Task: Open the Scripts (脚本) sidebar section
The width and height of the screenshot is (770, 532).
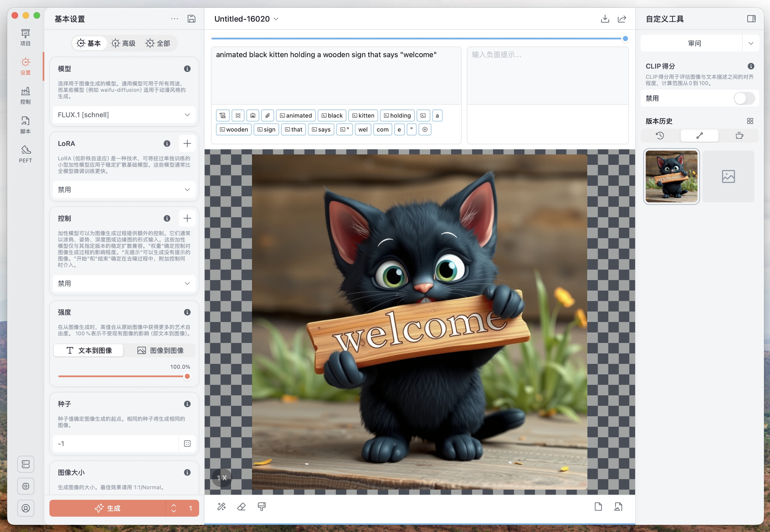Action: [x=25, y=125]
